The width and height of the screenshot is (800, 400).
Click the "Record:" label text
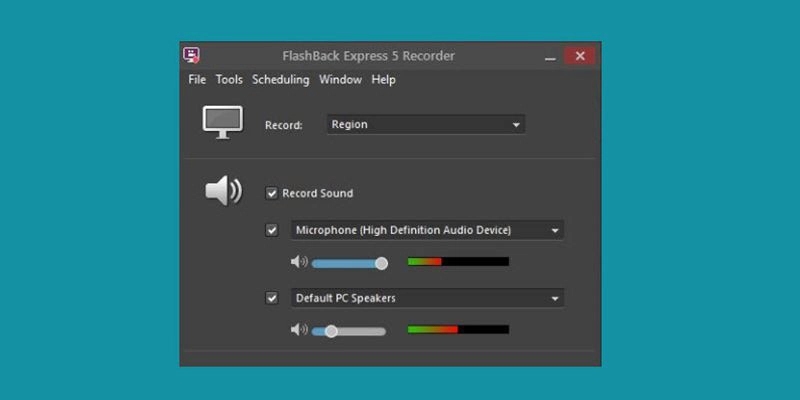point(284,126)
